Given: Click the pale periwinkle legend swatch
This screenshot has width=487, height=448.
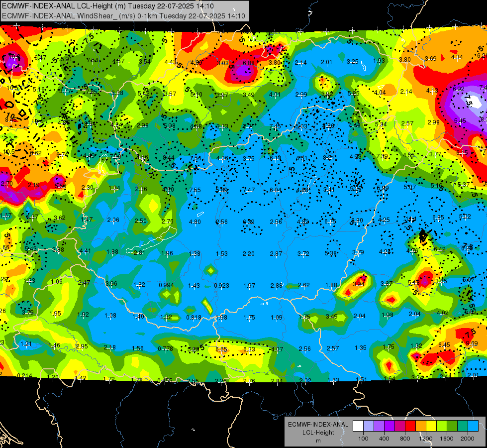Looking at the screenshot, I should (369, 426).
